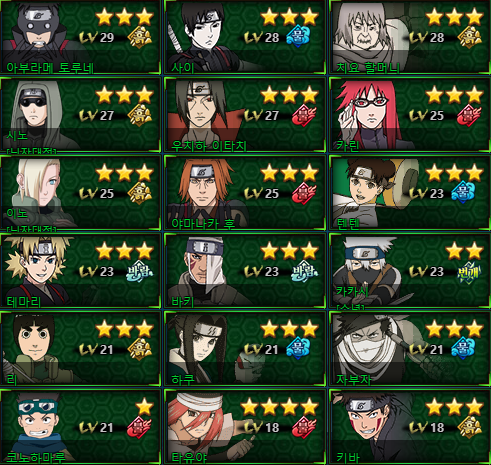Click the fire element icon on 코노하마루 card

click(140, 427)
